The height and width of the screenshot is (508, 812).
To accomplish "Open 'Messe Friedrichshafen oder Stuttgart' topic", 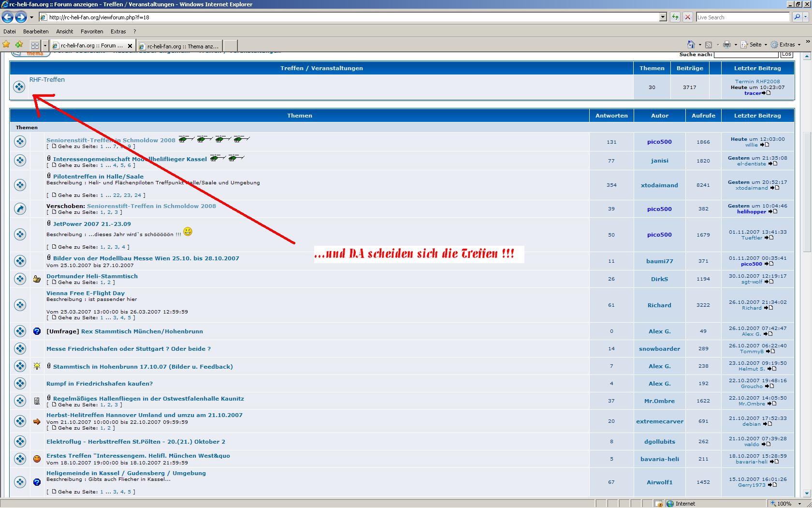I will click(129, 349).
